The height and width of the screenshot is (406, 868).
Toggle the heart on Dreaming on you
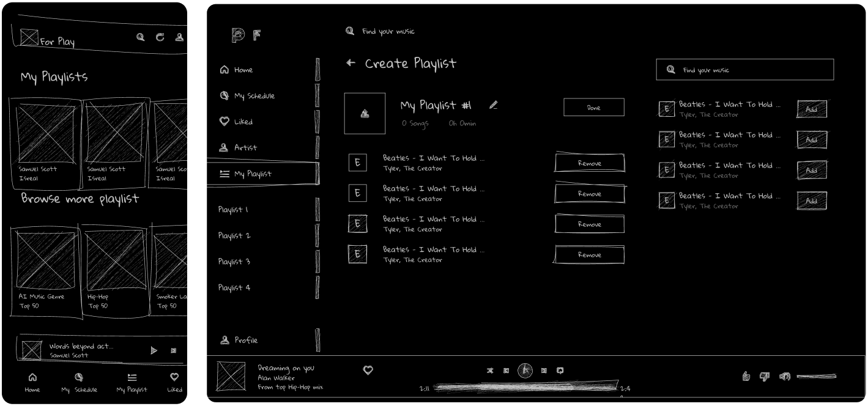click(x=368, y=370)
